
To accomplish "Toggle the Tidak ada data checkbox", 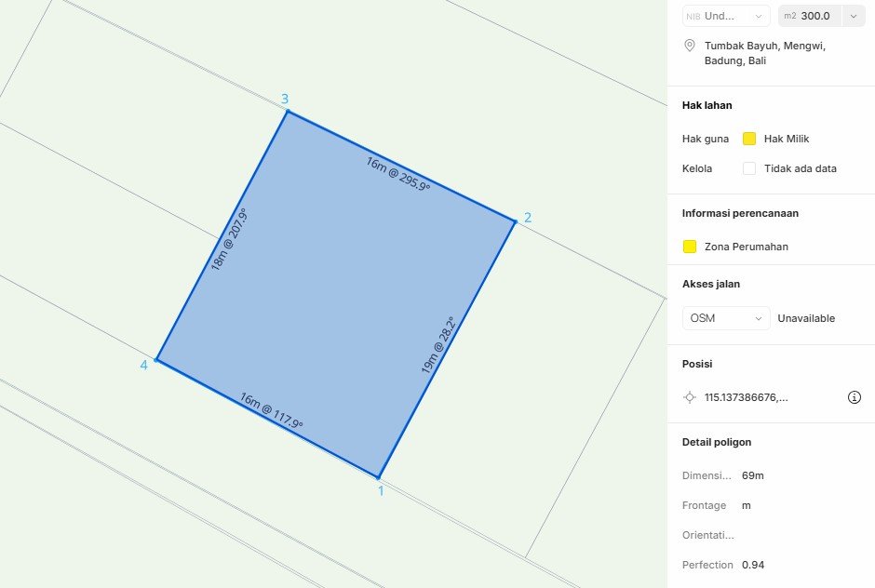I will (749, 168).
